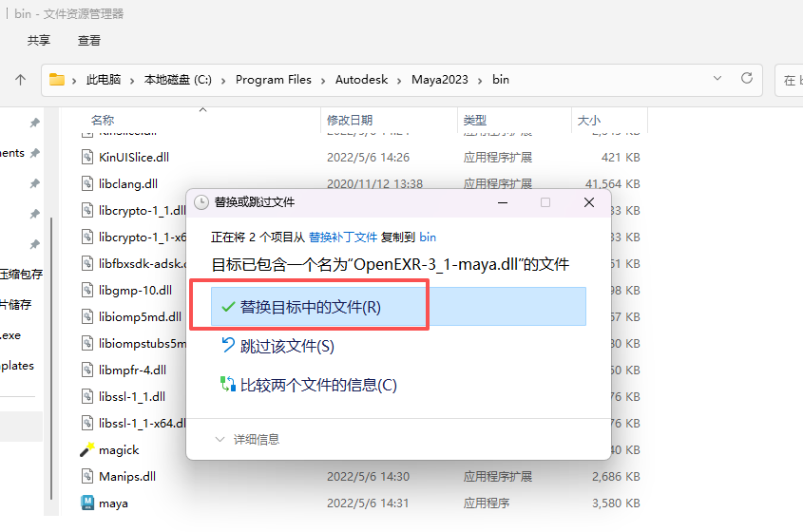Sort by 类型 column header
This screenshot has width=803, height=532.
coord(475,121)
